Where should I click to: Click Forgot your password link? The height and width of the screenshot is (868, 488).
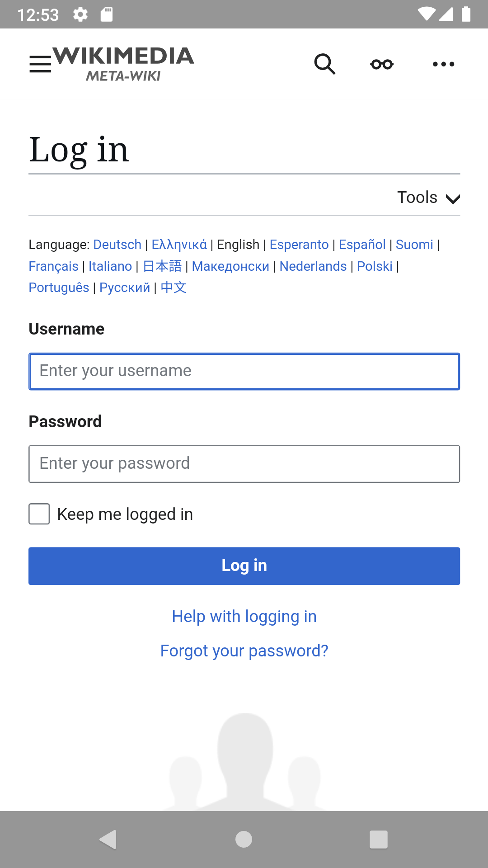coord(244,651)
